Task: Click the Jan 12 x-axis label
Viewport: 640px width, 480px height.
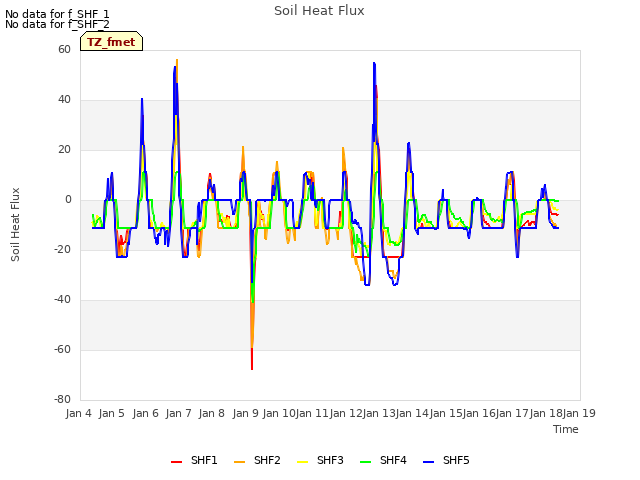Action: pos(346,413)
